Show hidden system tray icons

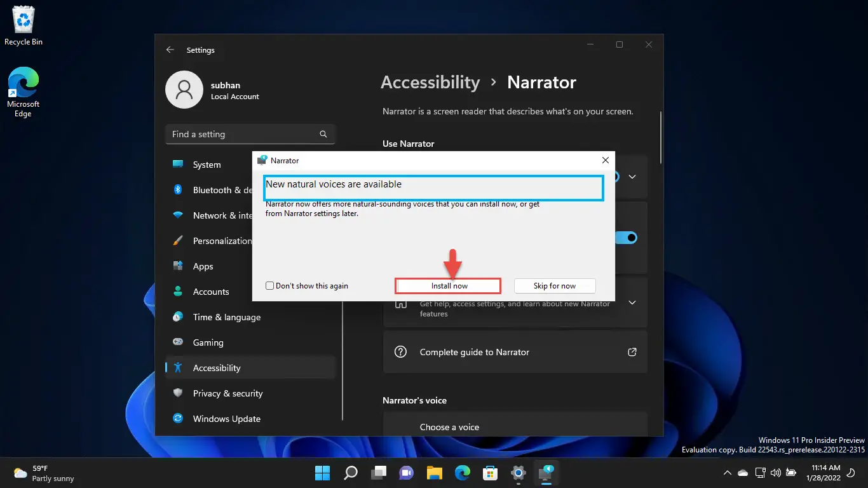(x=727, y=473)
